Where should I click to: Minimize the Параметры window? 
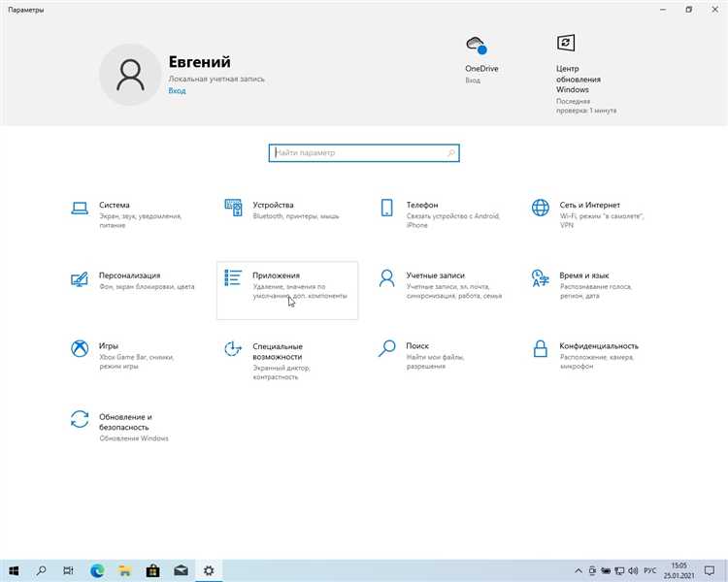(663, 10)
